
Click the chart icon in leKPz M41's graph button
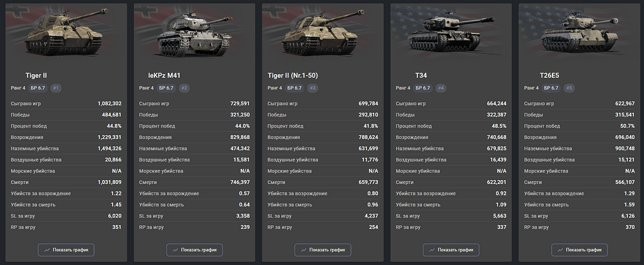pyautogui.click(x=175, y=250)
